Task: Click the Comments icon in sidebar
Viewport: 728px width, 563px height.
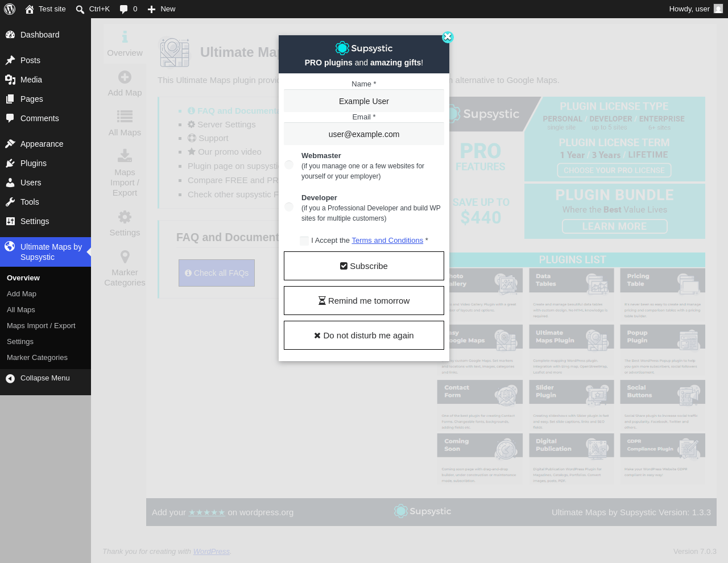Action: [10, 118]
